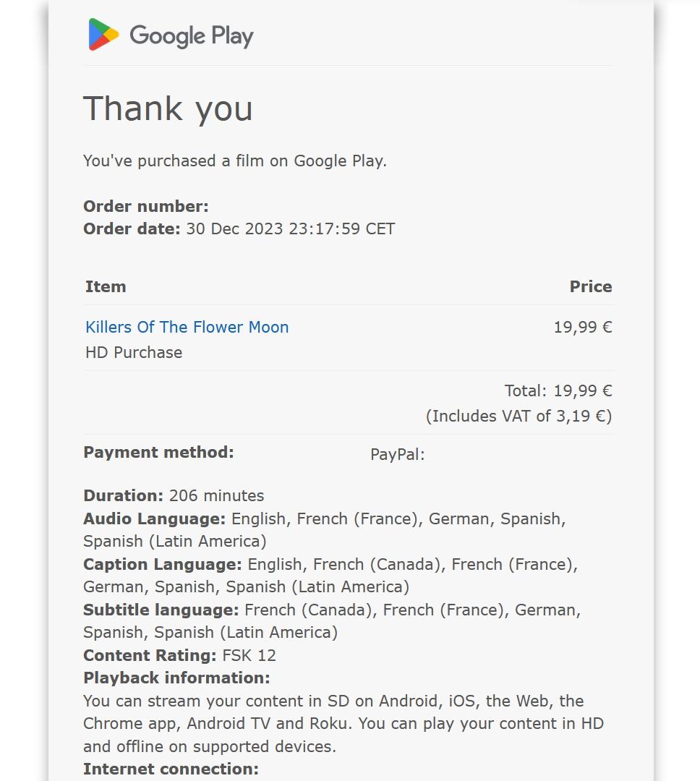Open the Killers Of The Flower Moon link
This screenshot has height=781, width=700.
pos(187,327)
